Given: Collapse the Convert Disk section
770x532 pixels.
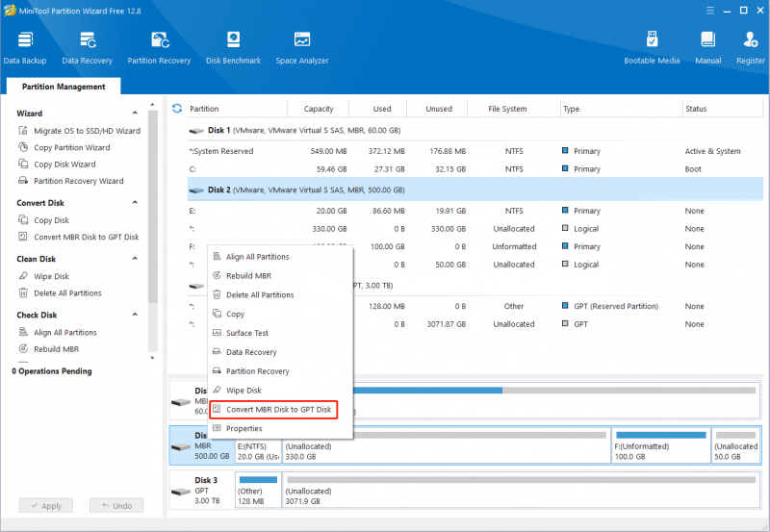Looking at the screenshot, I should [135, 203].
